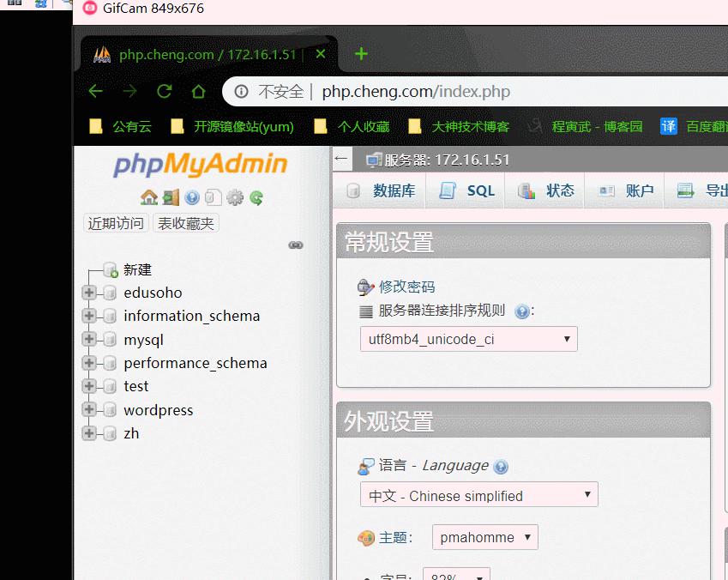The width and height of the screenshot is (728, 580).
Task: Expand the wordpress database node
Action: [88, 410]
